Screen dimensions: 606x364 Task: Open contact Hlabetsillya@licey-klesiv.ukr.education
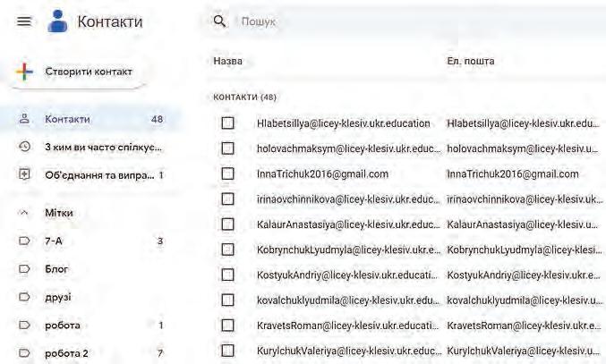click(x=344, y=123)
